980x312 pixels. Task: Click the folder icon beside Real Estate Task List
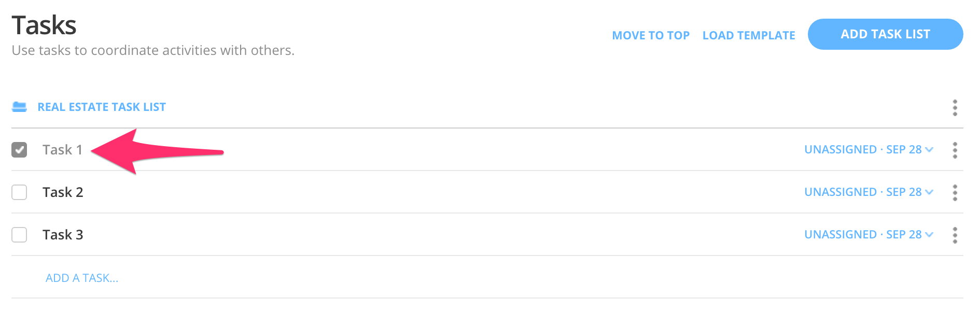(19, 107)
